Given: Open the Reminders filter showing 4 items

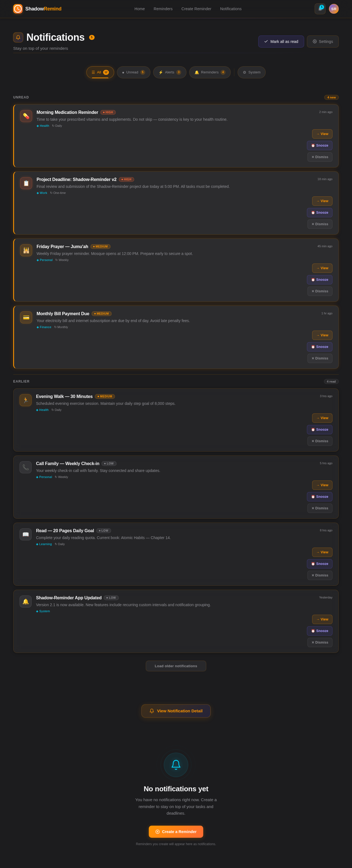Looking at the screenshot, I should [210, 72].
